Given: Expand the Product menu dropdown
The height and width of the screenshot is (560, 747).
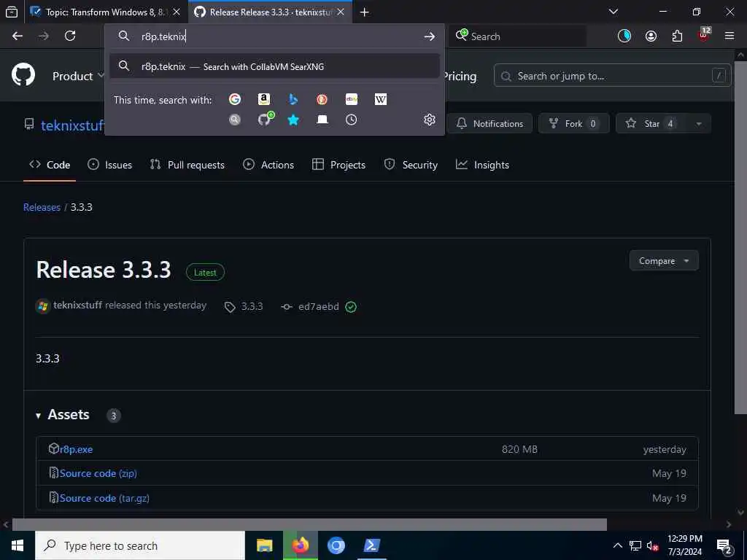Looking at the screenshot, I should pyautogui.click(x=77, y=76).
